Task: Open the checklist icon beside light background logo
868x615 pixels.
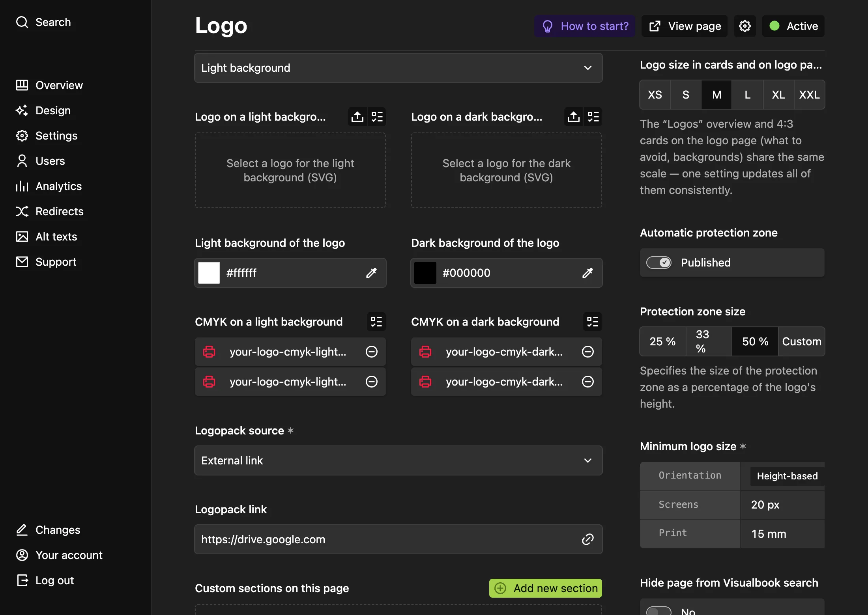Action: pyautogui.click(x=377, y=117)
